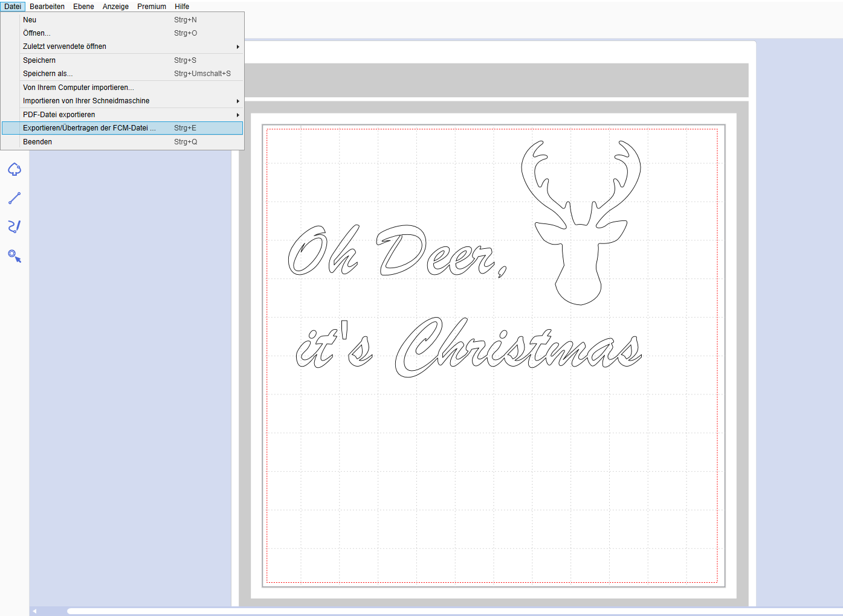Open the Bearbeiten menu
843x616 pixels.
click(47, 7)
